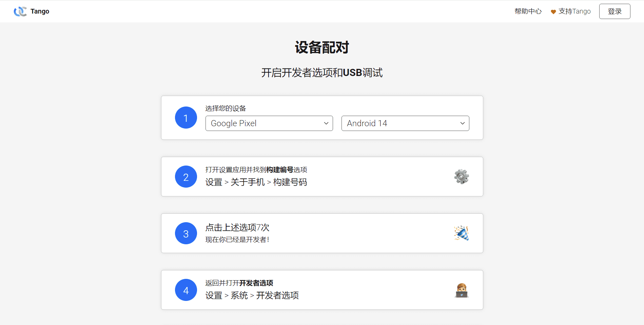The width and height of the screenshot is (644, 325).
Task: Open the Google Pixel device dropdown
Action: coord(269,123)
